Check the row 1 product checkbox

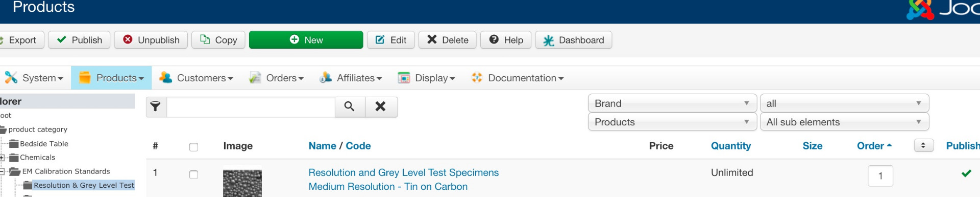193,174
